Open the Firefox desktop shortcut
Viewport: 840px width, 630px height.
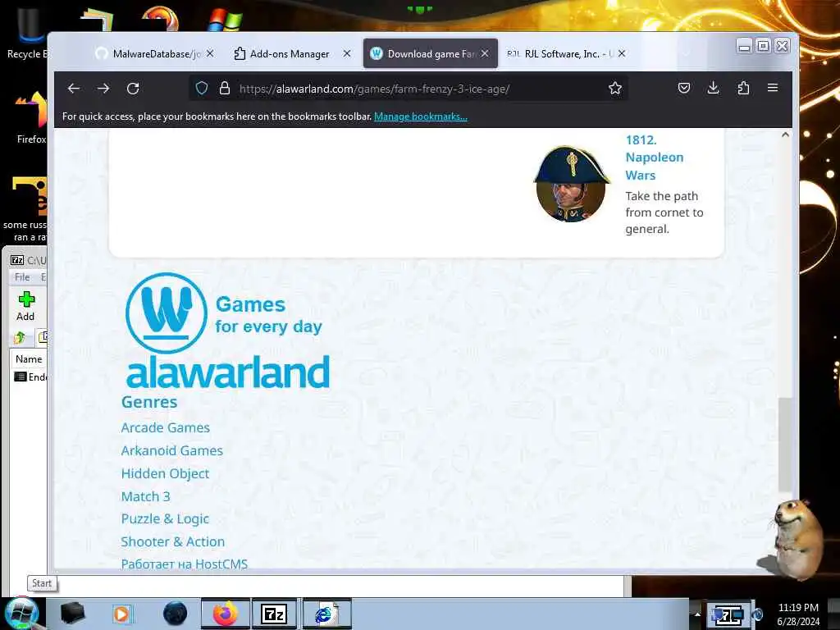[x=31, y=118]
